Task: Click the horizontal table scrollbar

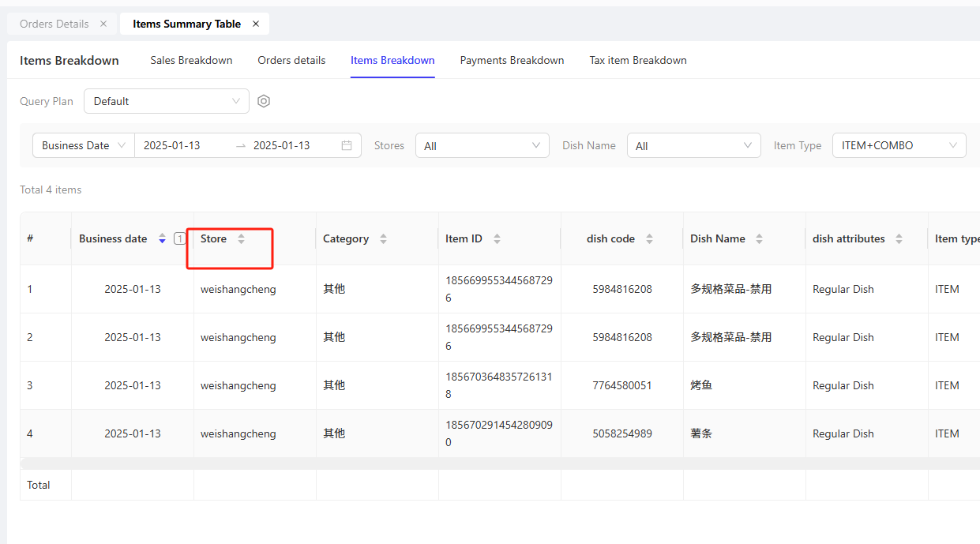Action: [500, 463]
